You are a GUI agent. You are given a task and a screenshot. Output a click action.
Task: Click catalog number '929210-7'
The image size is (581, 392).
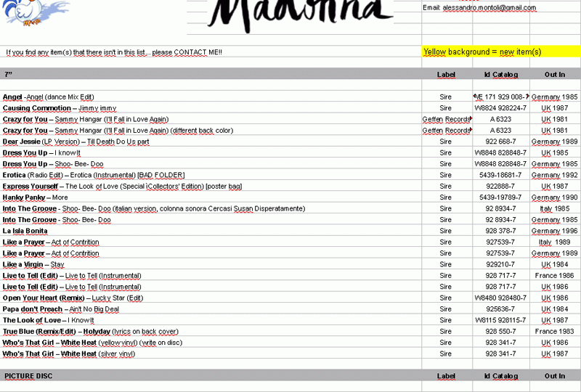point(500,264)
